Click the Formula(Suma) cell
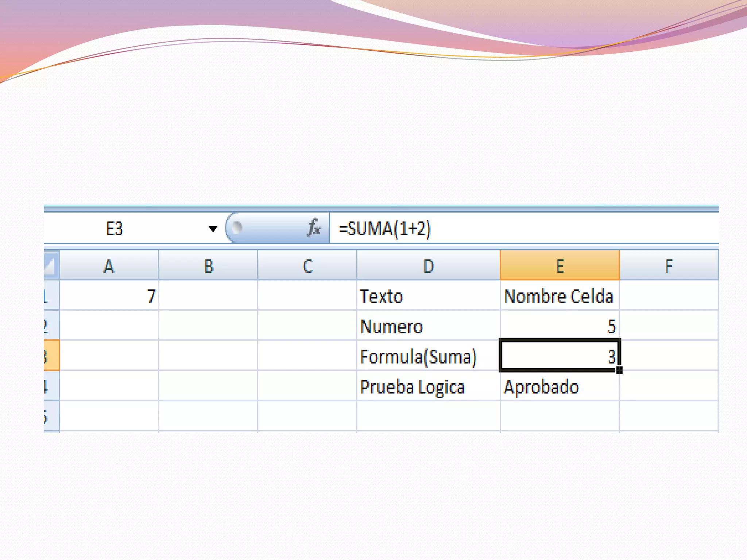The width and height of the screenshot is (747, 560). [x=428, y=356]
